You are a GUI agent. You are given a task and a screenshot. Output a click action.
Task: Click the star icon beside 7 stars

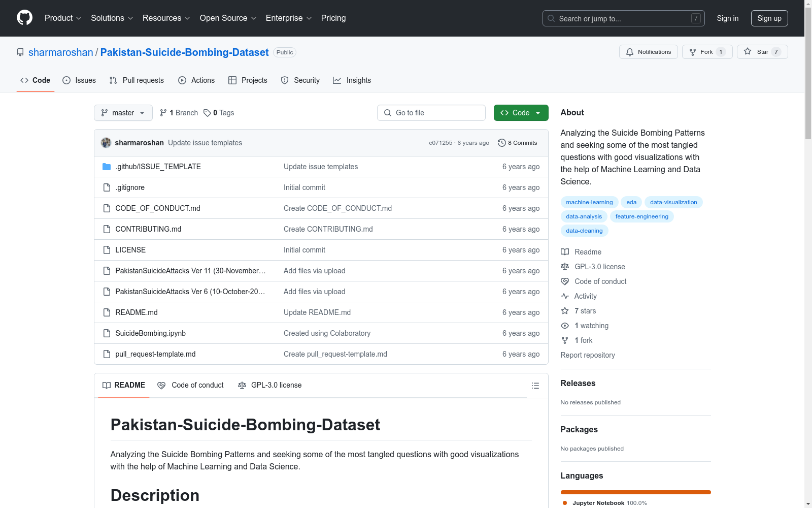(x=565, y=311)
